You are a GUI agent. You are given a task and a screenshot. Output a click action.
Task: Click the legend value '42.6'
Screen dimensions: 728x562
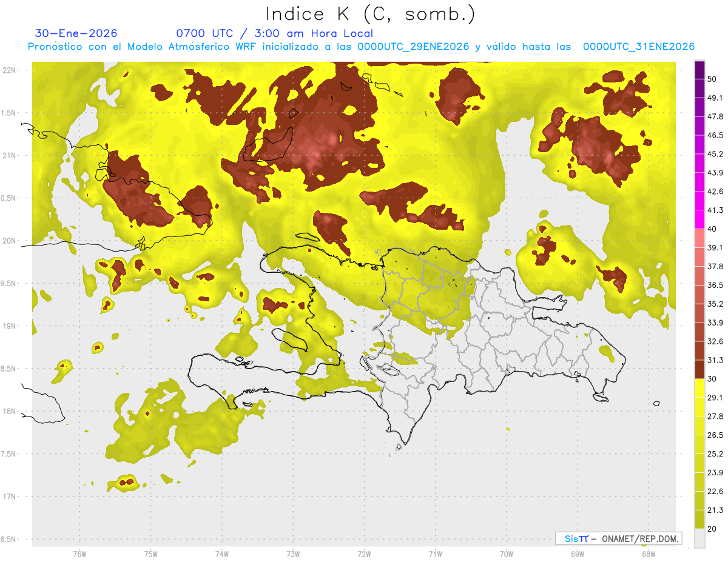[715, 192]
